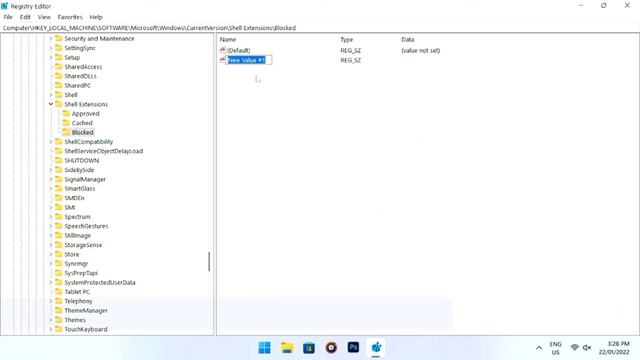Screen dimensions: 640x360
Task: Open the ENG US language switcher
Action: (556, 348)
